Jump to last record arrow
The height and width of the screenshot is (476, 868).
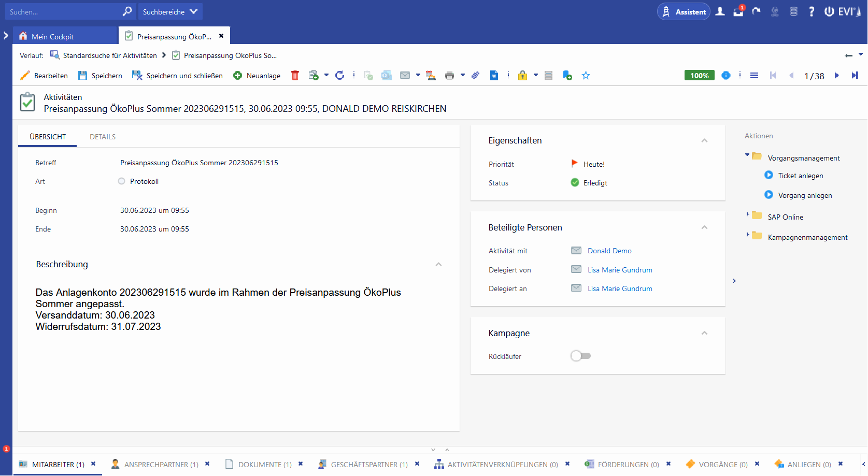point(855,76)
